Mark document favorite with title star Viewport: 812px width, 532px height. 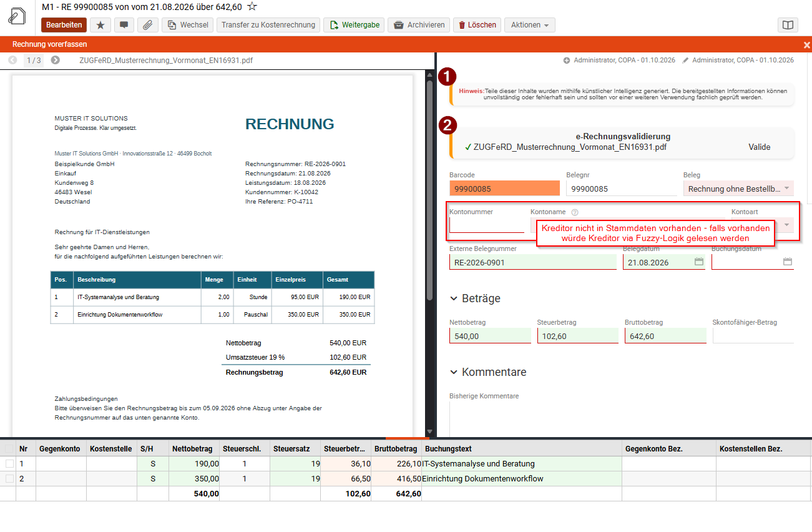tap(252, 6)
